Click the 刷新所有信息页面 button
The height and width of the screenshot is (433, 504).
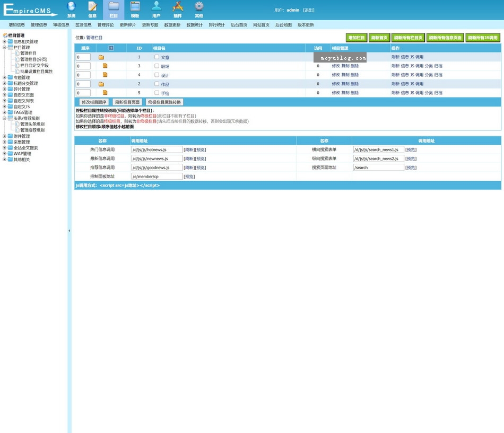[445, 38]
